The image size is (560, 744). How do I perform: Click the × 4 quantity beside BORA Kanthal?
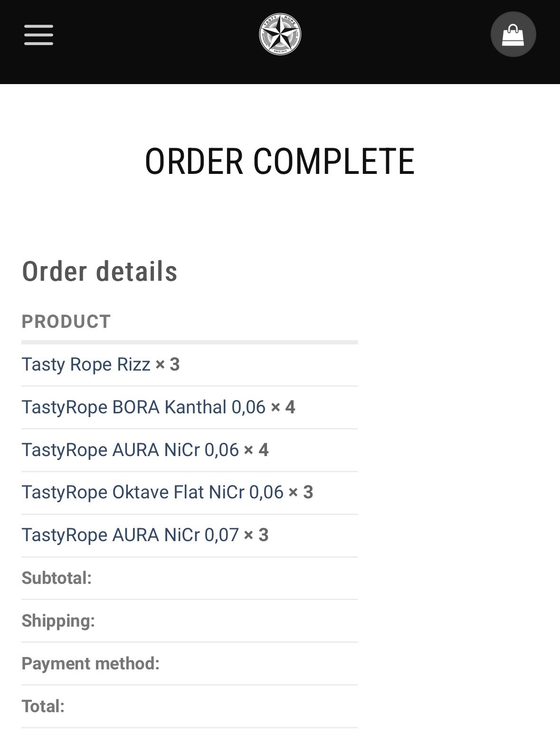tap(283, 407)
